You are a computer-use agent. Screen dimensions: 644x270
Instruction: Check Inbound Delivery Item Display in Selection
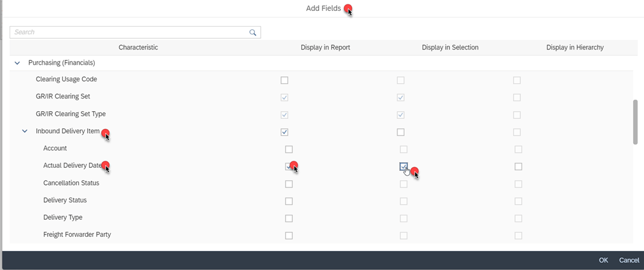(401, 132)
